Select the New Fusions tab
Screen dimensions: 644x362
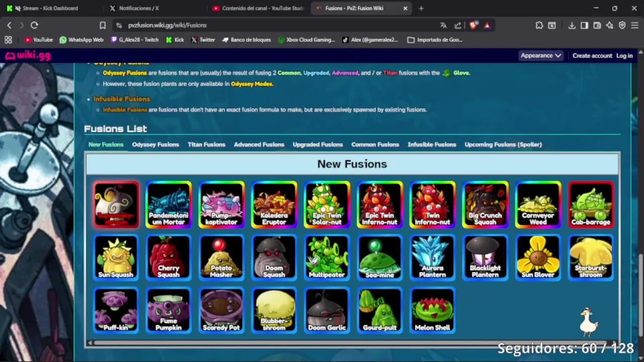point(106,144)
